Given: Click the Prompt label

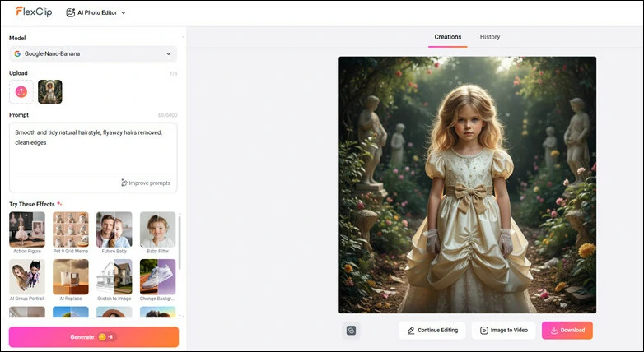Looking at the screenshot, I should [19, 115].
